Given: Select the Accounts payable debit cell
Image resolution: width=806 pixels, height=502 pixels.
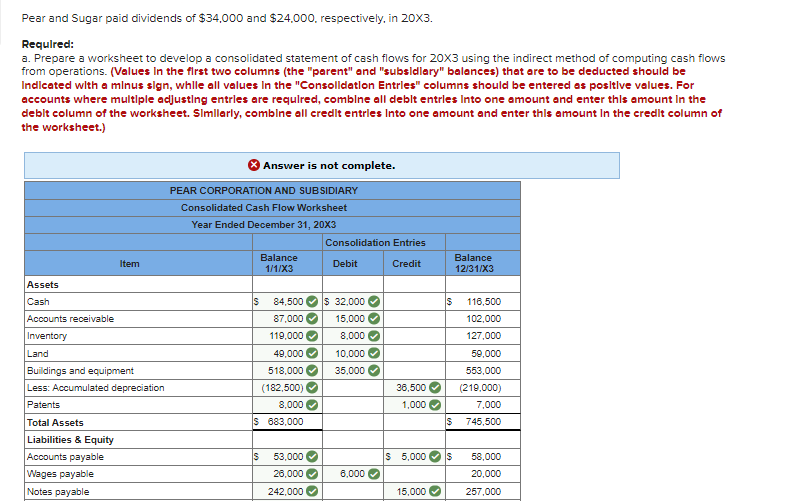Looking at the screenshot, I should pyautogui.click(x=353, y=456).
